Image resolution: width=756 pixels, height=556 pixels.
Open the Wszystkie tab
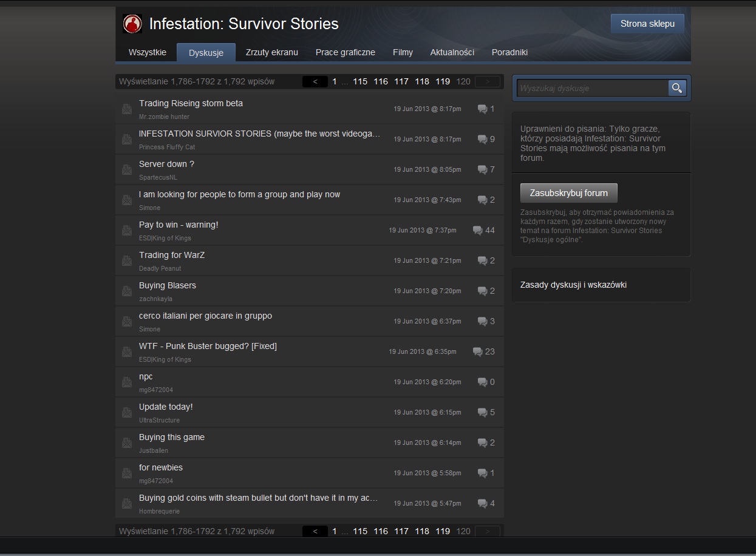coord(148,52)
